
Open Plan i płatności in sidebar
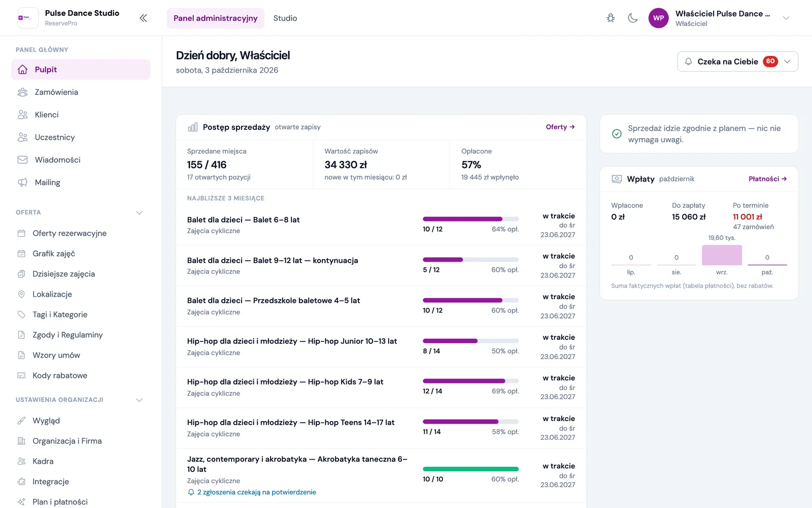(81, 502)
